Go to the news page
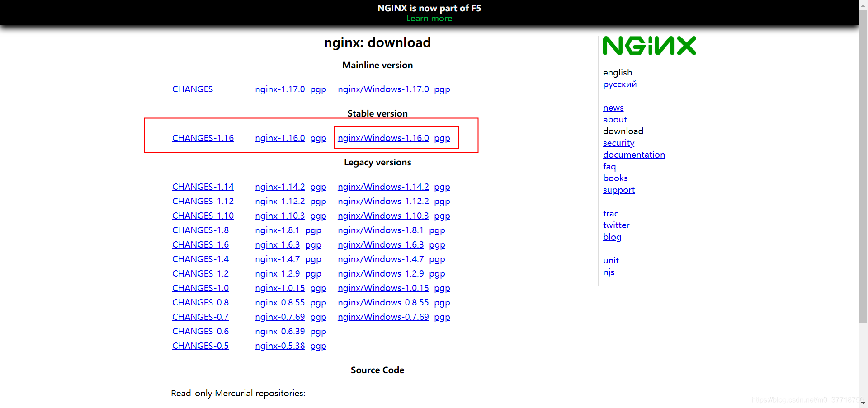Screen dimensions: 868x408 coord(613,108)
